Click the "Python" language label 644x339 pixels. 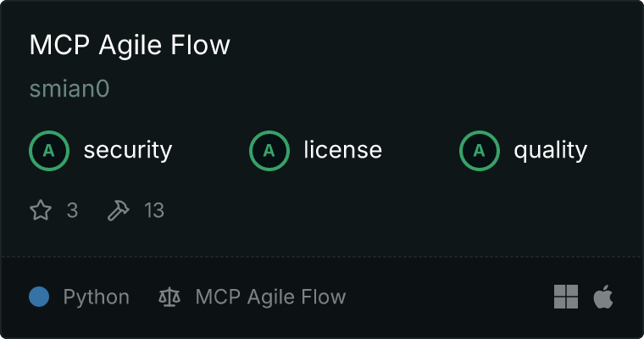tap(97, 297)
